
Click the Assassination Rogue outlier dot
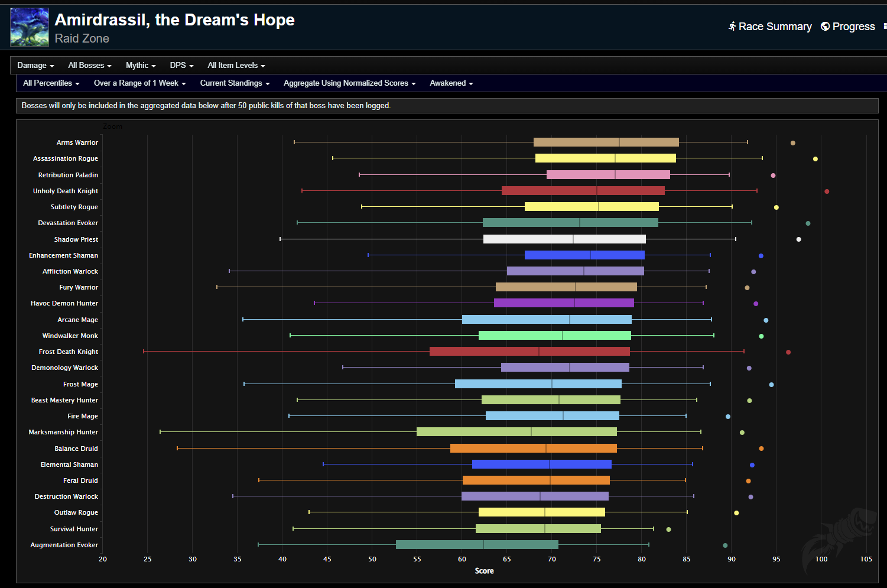(815, 159)
